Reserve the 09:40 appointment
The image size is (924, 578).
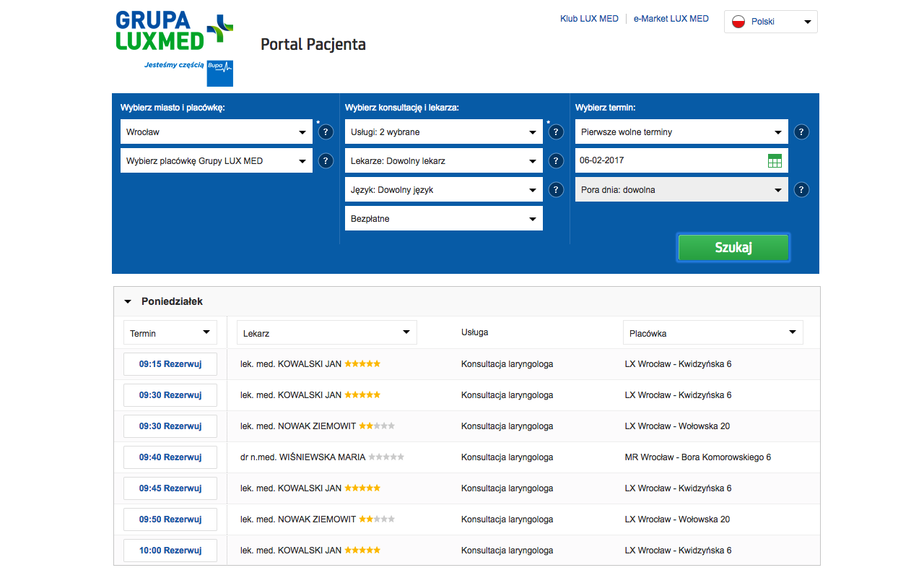[x=170, y=457]
